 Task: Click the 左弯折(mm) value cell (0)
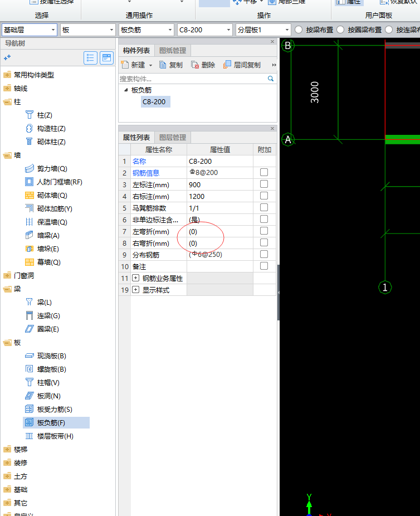(x=220, y=231)
